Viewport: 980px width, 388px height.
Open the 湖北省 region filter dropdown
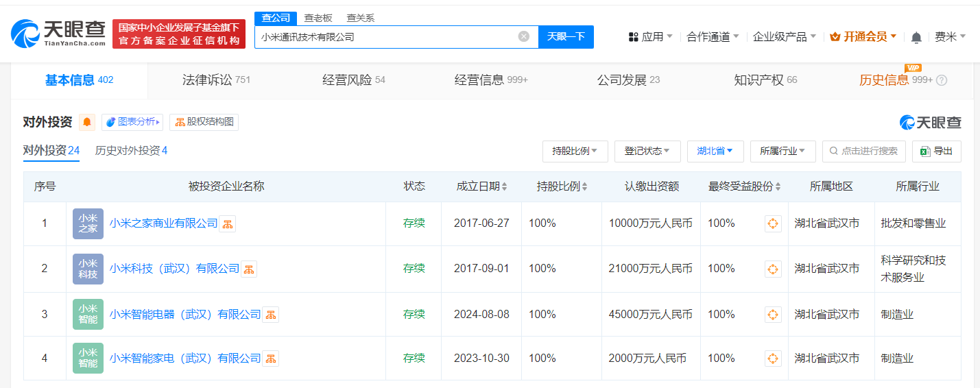(715, 151)
